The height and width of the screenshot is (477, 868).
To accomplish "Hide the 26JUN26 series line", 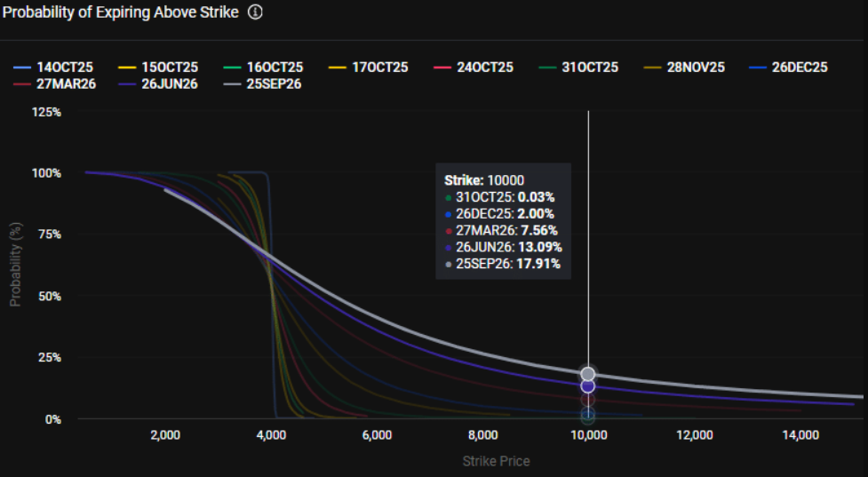I will [158, 83].
